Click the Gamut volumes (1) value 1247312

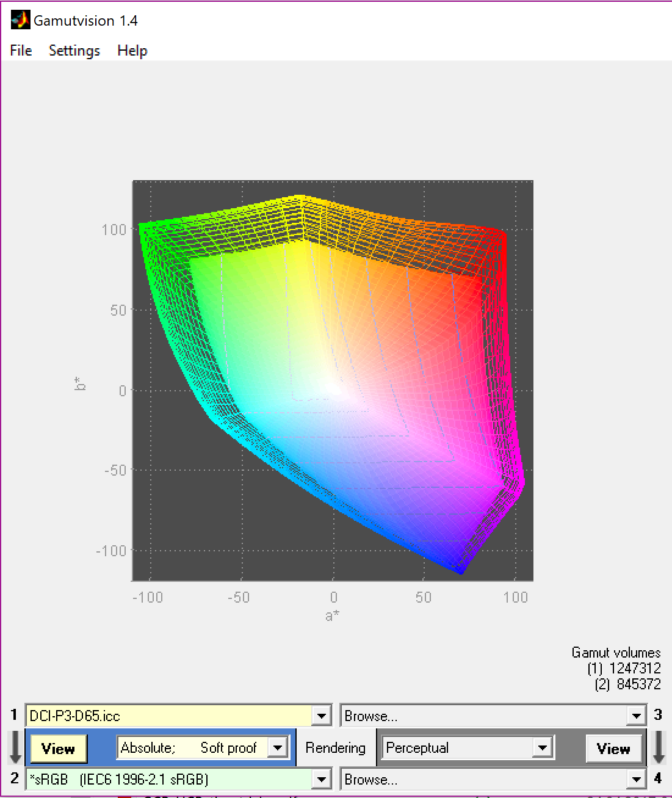click(635, 669)
